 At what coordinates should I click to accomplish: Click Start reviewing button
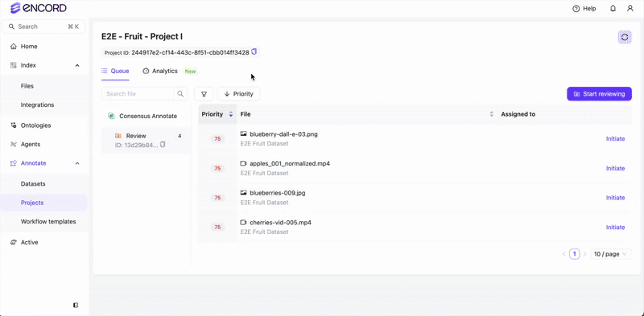(599, 94)
